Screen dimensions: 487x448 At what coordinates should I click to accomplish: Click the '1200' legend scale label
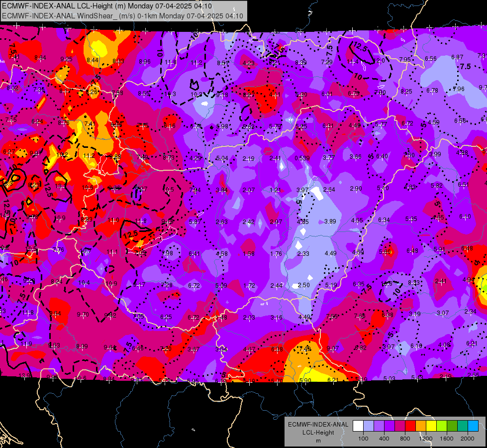[x=426, y=439]
